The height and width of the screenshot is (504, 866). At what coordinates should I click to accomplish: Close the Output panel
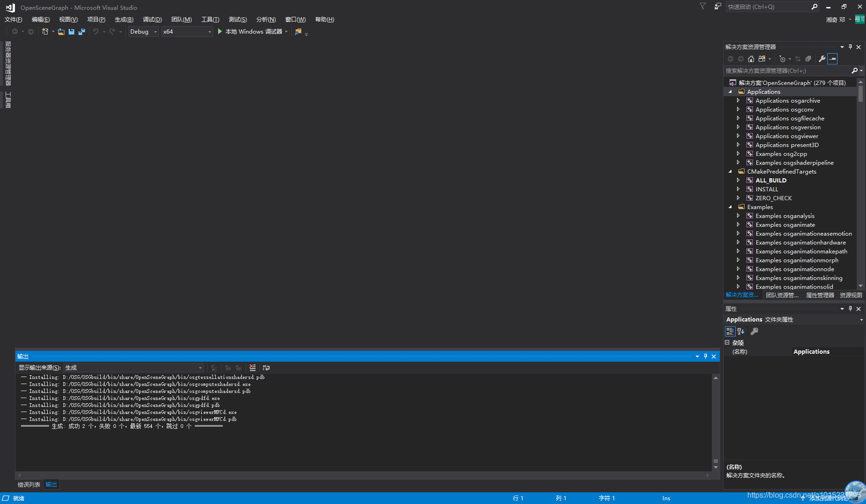click(x=714, y=357)
